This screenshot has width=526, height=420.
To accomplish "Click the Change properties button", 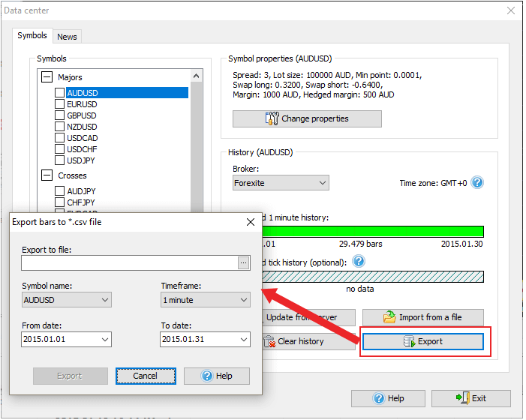I will click(x=307, y=118).
